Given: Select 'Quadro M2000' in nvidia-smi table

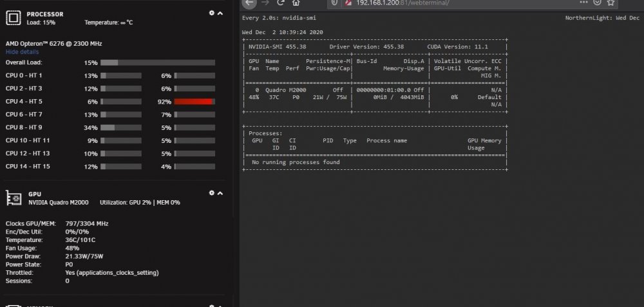Looking at the screenshot, I should 286,90.
